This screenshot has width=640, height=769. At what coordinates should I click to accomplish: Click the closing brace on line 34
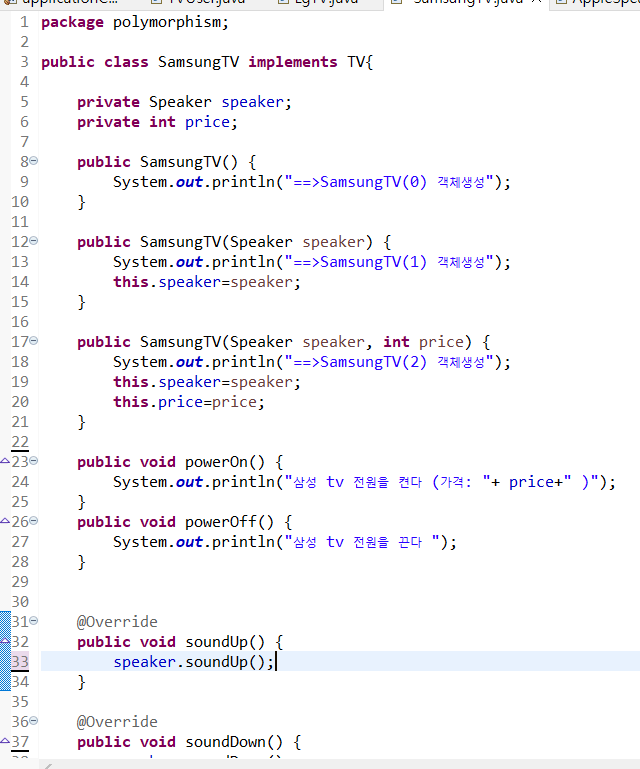coord(81,682)
